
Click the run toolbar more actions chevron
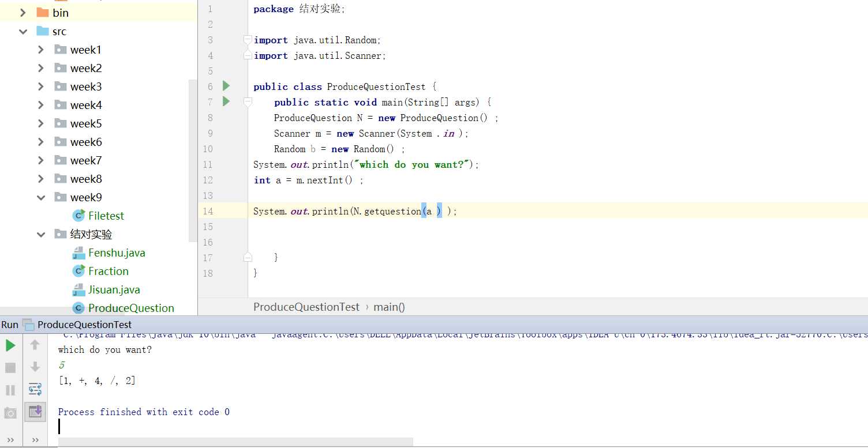coord(35,440)
